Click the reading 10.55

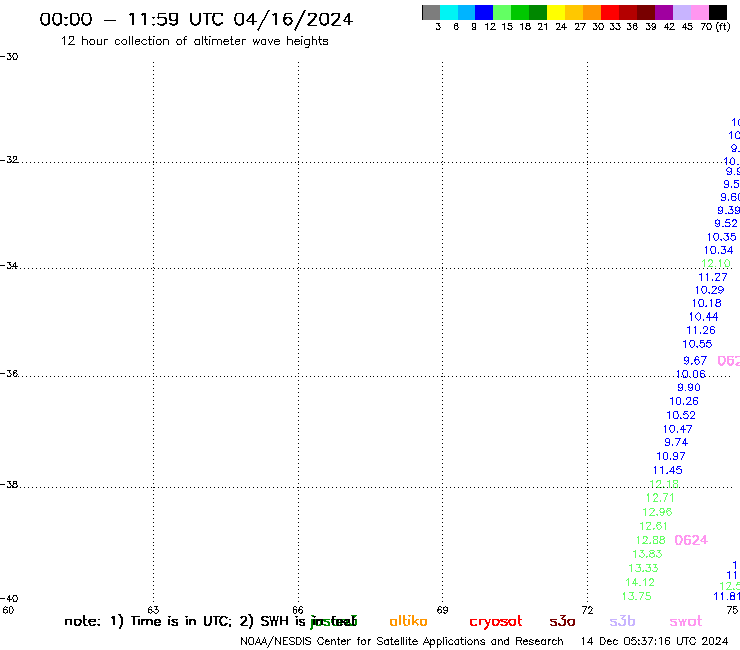[x=698, y=345]
